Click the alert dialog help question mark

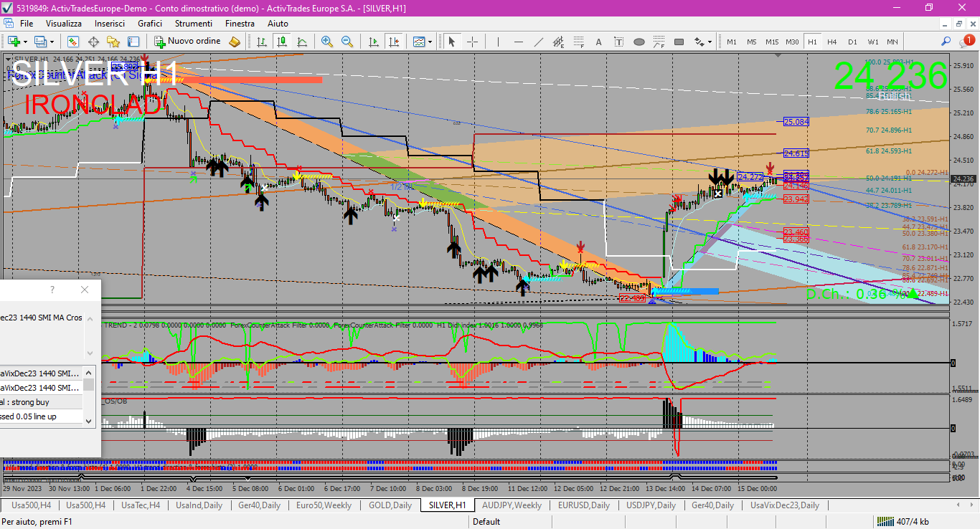(x=52, y=290)
